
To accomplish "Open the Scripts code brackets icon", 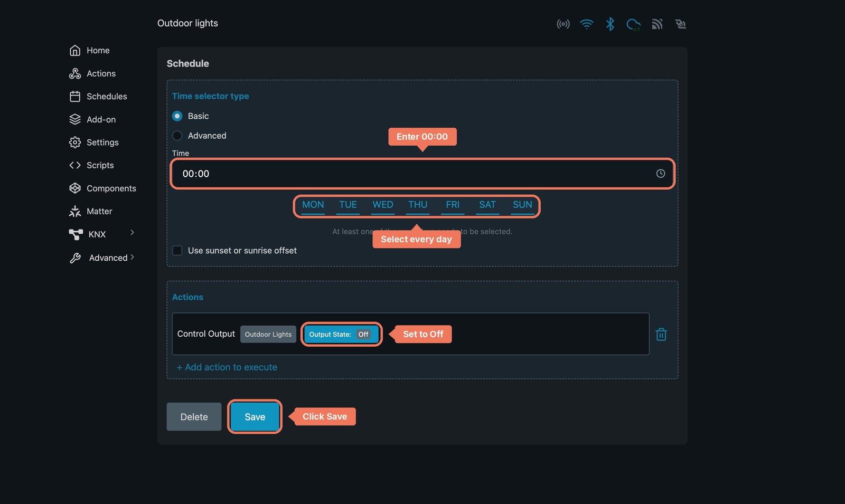I will (75, 165).
